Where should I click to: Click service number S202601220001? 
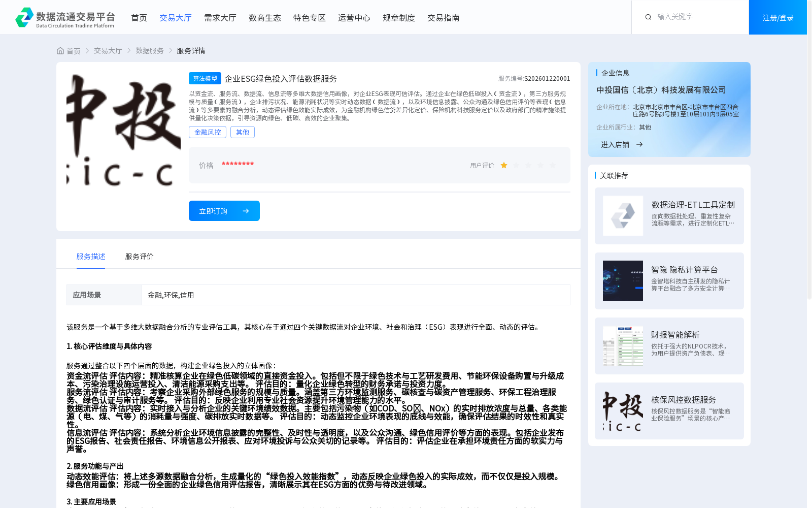pos(547,79)
